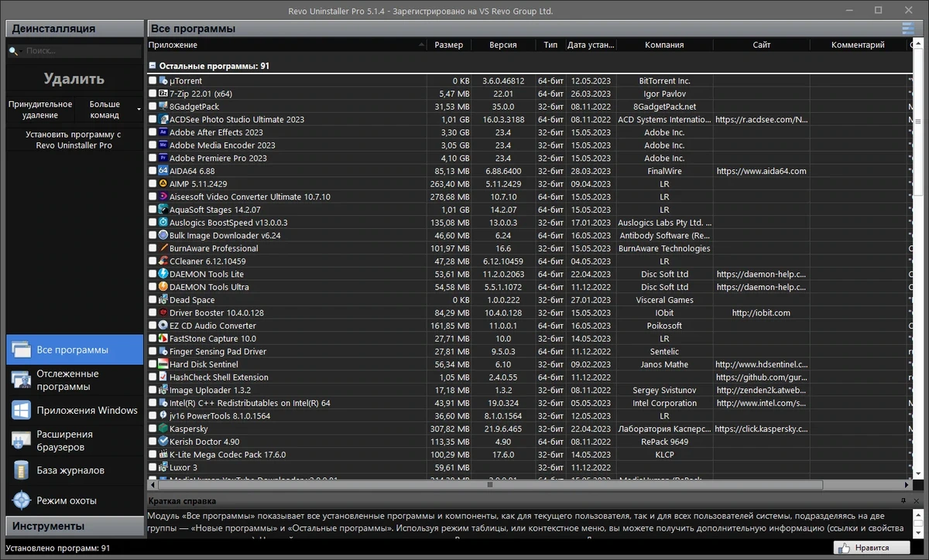The image size is (929, 560).
Task: Select the 'K-Lite Mega Codec Pack 17.6.0' row
Action: tap(530, 455)
